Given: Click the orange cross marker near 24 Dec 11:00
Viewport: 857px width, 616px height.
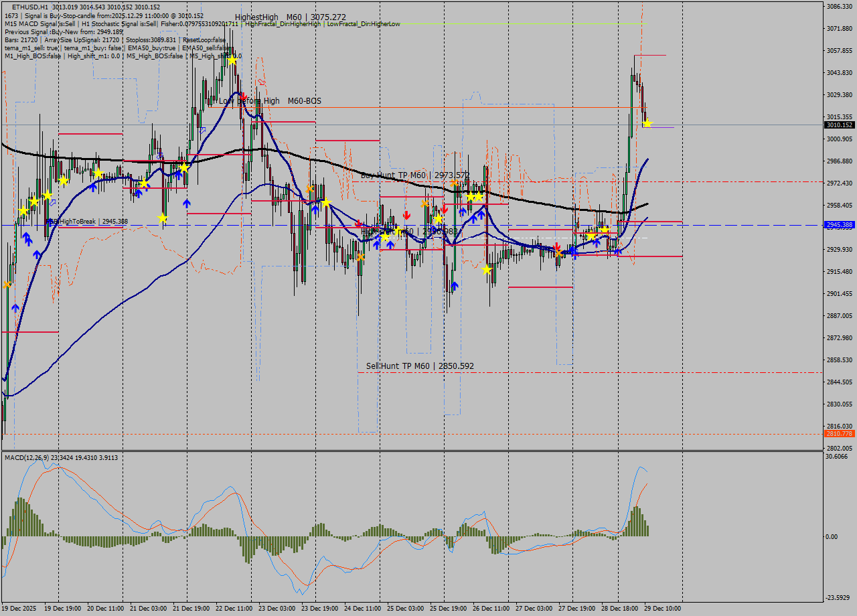Looking at the screenshot, I should (x=360, y=257).
